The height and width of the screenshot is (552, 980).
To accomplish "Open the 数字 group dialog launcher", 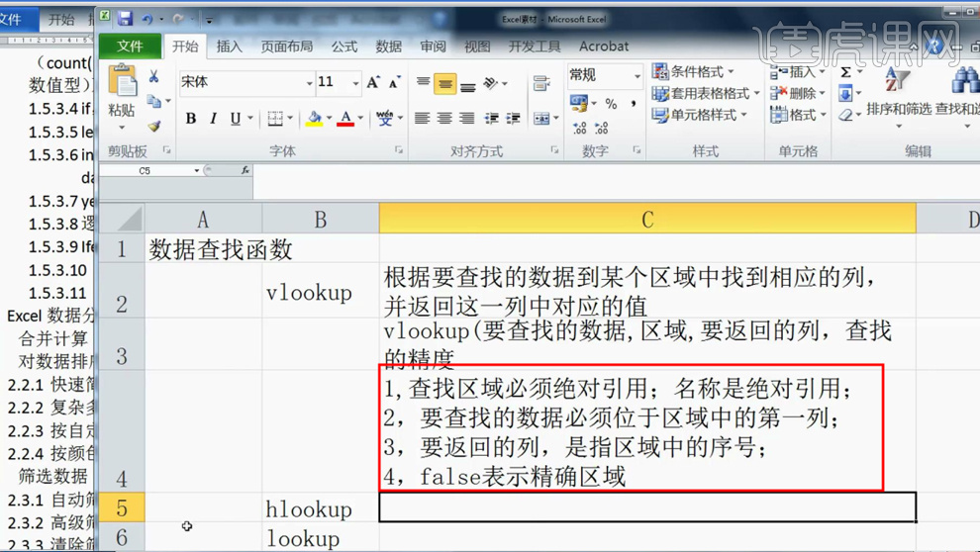I will tap(637, 149).
